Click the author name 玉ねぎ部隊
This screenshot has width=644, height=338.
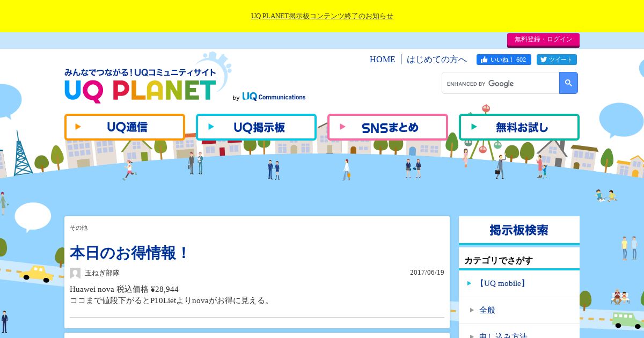102,273
